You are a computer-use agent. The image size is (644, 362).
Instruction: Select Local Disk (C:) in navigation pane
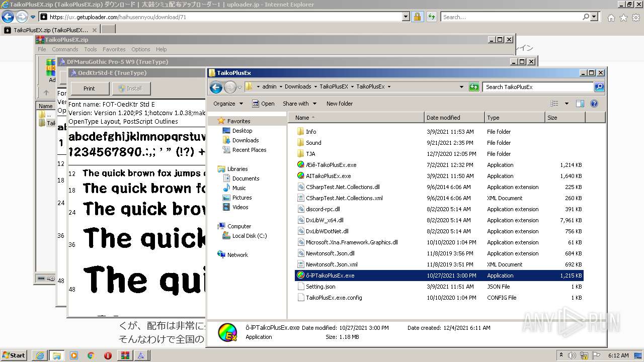pos(250,236)
